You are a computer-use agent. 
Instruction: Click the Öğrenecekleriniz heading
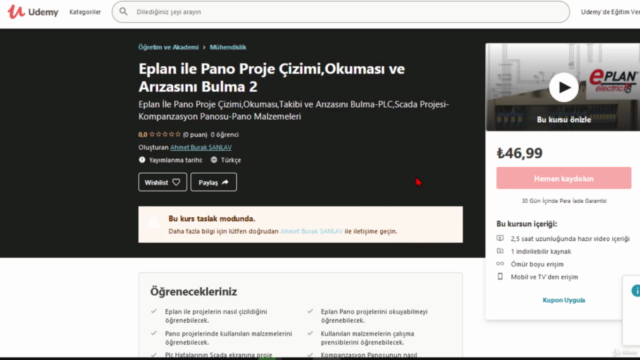point(193,291)
